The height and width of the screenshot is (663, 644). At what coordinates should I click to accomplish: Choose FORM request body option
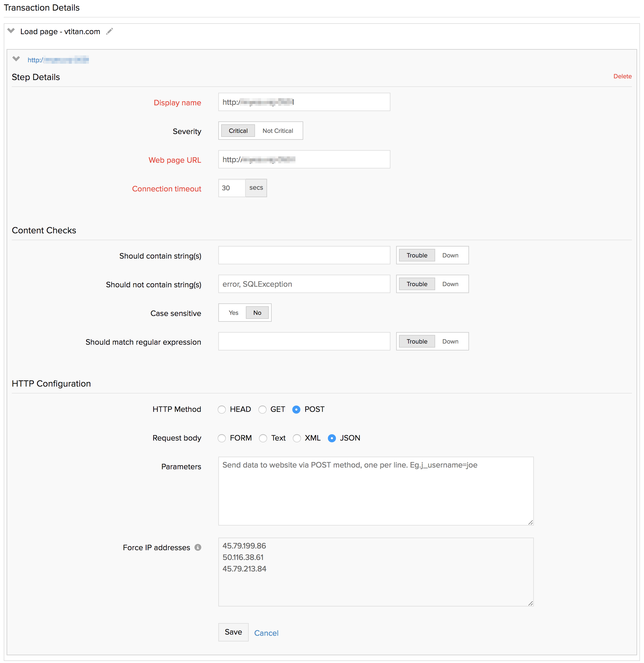[x=222, y=438]
